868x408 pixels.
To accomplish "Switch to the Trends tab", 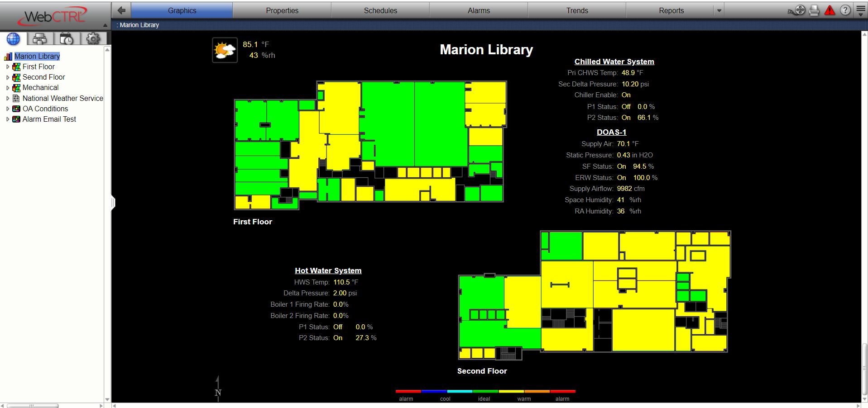I will [577, 10].
